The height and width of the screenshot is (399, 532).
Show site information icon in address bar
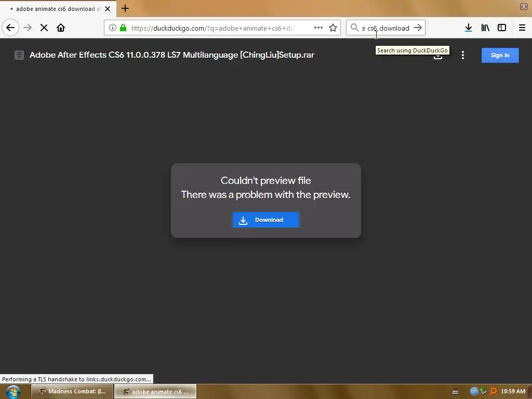[113, 28]
